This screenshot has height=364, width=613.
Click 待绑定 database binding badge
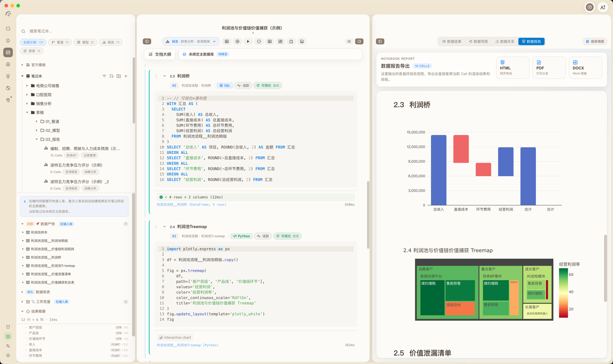point(223,54)
